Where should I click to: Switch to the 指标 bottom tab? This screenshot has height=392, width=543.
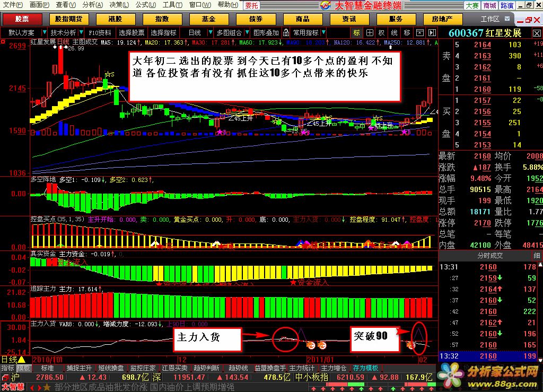pos(7,368)
